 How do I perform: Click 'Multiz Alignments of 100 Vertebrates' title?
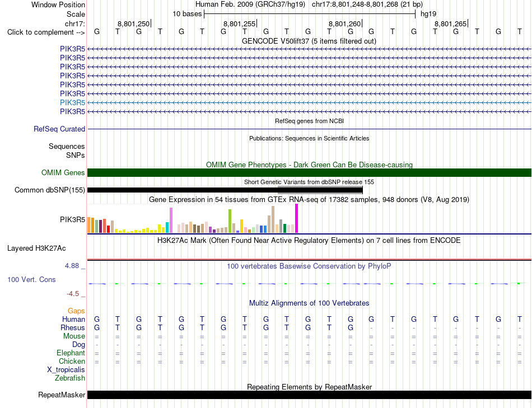[x=309, y=303]
